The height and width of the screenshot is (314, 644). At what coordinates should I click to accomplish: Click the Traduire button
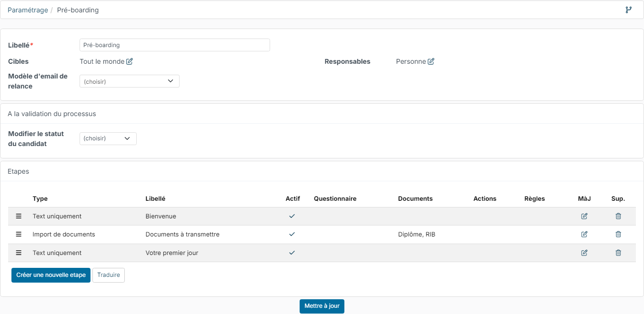click(x=109, y=275)
